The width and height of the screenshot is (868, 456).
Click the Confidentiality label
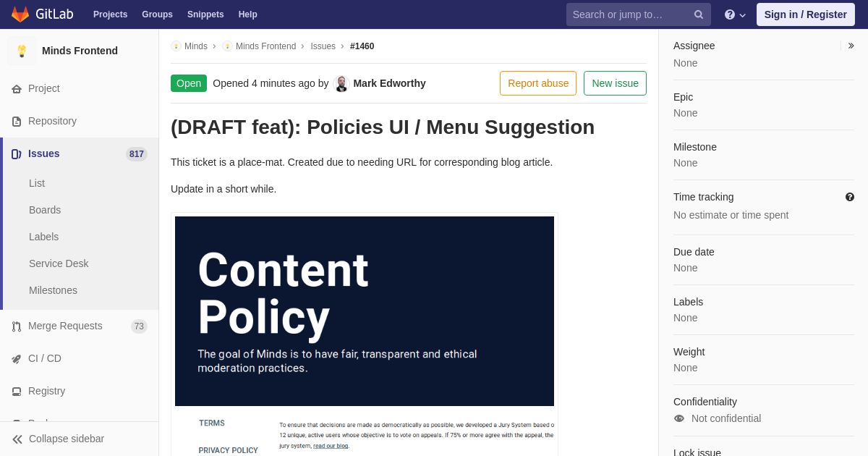705,402
